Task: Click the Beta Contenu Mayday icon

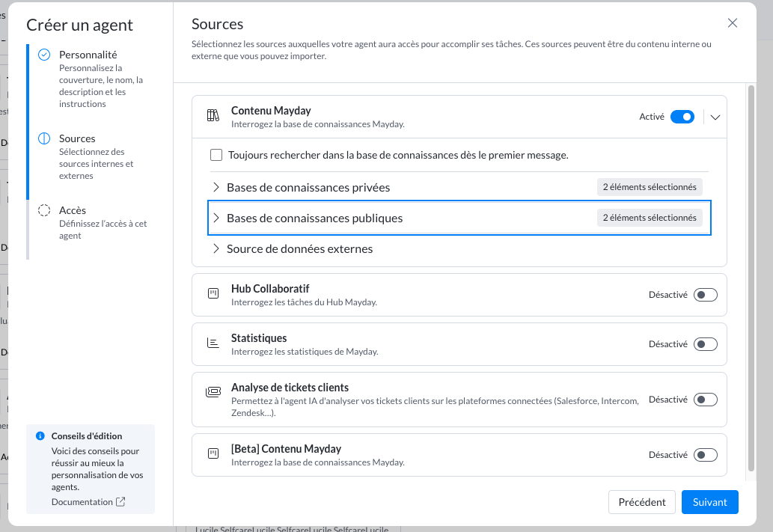Action: [x=213, y=454]
